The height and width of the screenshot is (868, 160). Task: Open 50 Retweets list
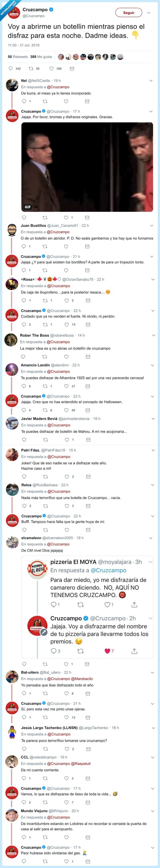tap(18, 57)
